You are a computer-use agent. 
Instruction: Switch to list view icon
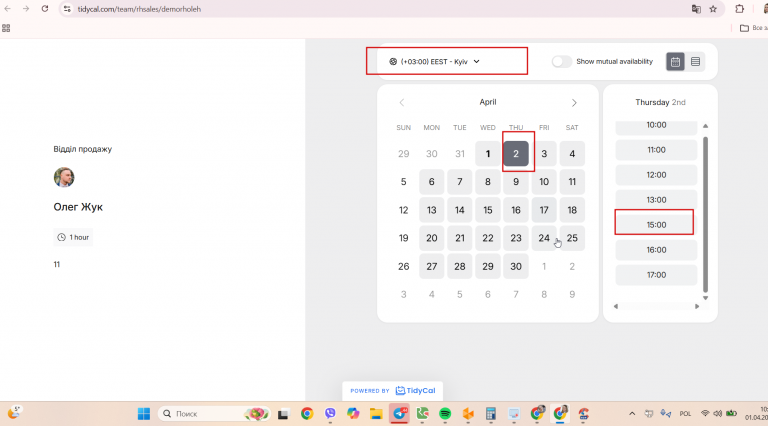coord(695,62)
